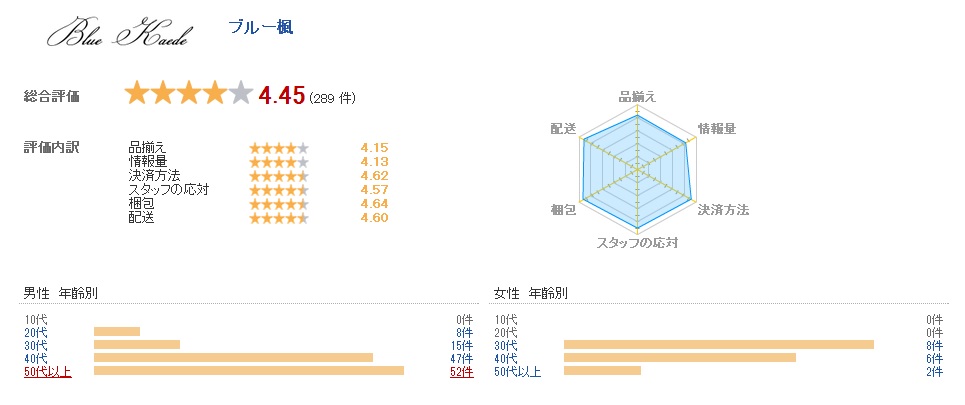Select the male 40代 age group
Viewport: 965px width, 405px height.
tap(35, 358)
